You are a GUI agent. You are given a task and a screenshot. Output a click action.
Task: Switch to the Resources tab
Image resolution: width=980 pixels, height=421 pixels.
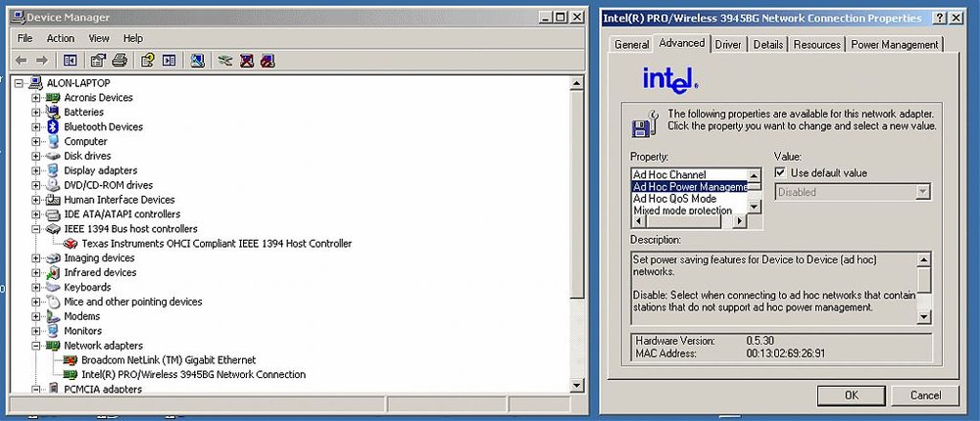click(817, 44)
